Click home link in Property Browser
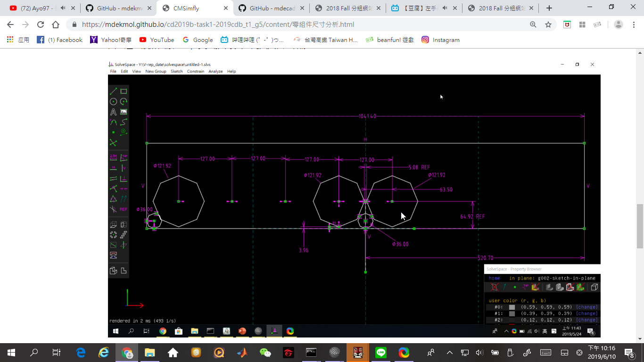644x362 pixels. coord(494,278)
